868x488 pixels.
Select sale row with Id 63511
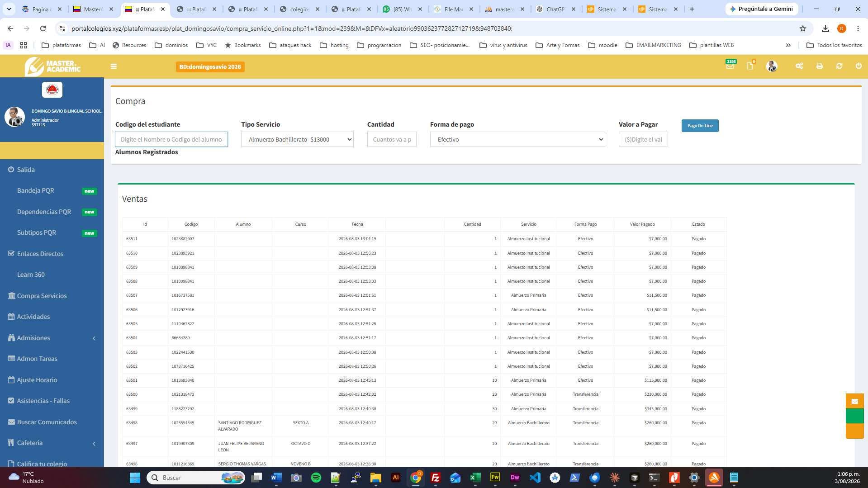click(424, 239)
